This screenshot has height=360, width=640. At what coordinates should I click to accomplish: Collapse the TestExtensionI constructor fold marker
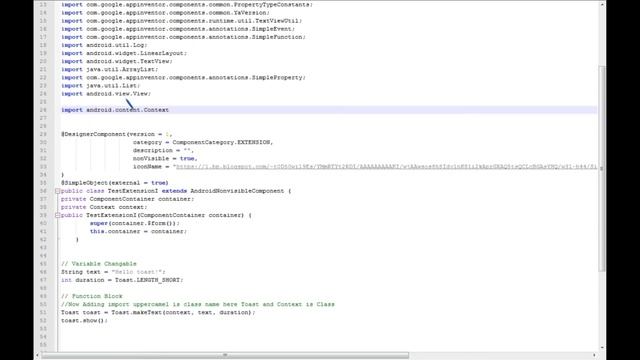click(58, 215)
